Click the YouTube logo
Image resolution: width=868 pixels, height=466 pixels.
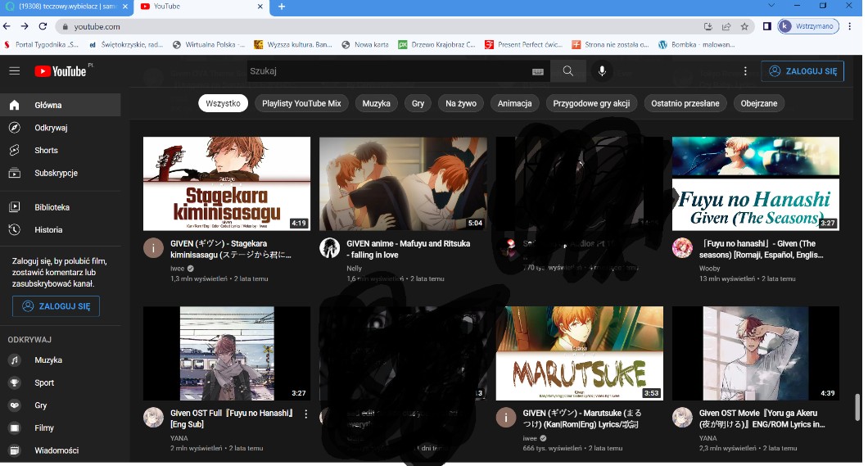click(61, 71)
